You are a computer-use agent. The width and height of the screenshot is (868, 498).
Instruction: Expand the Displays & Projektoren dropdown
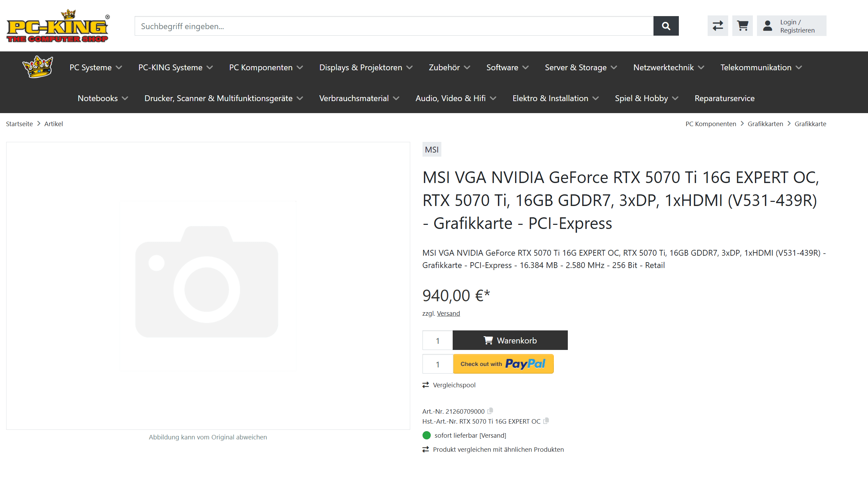pos(365,68)
